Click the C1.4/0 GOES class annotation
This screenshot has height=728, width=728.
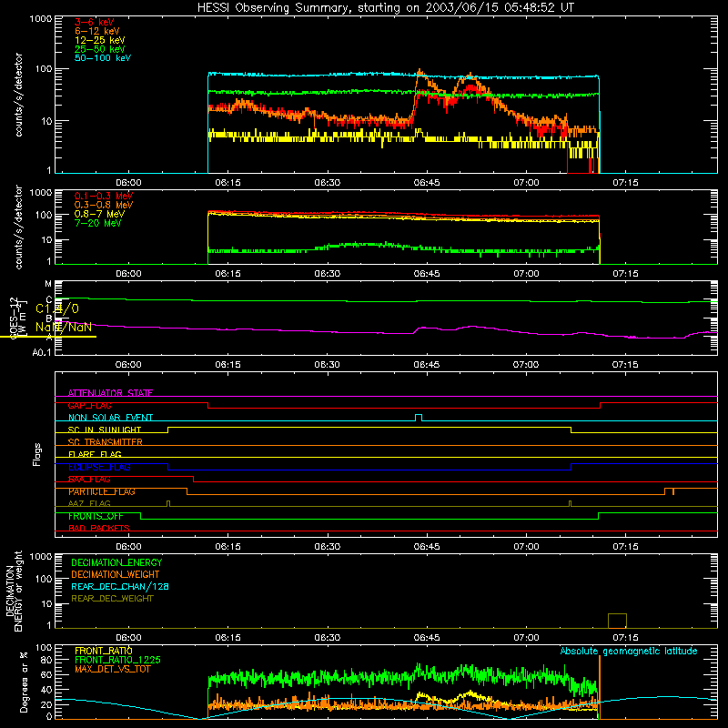click(57, 308)
